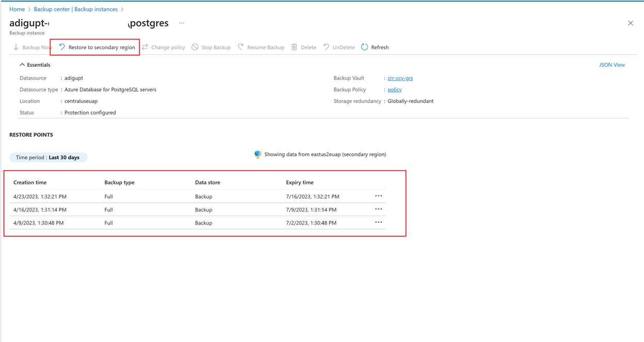Open more options for 4/9/2023 restore point
The image size is (644, 342).
tap(379, 222)
